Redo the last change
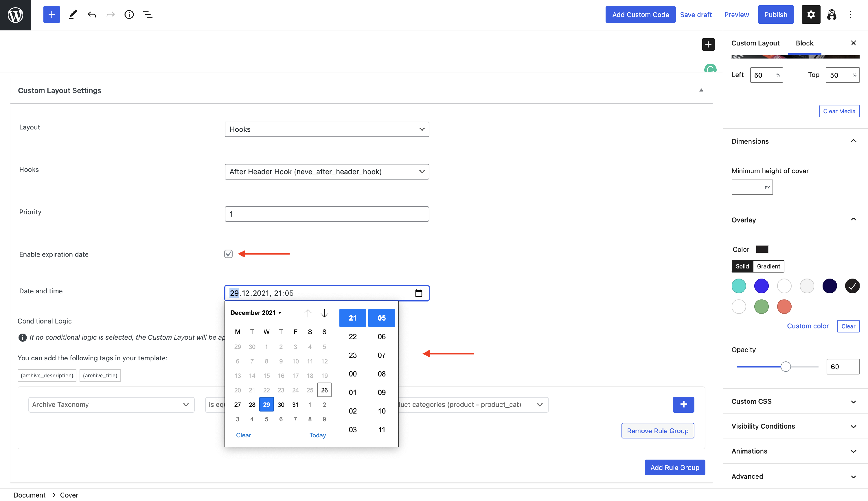 point(110,14)
